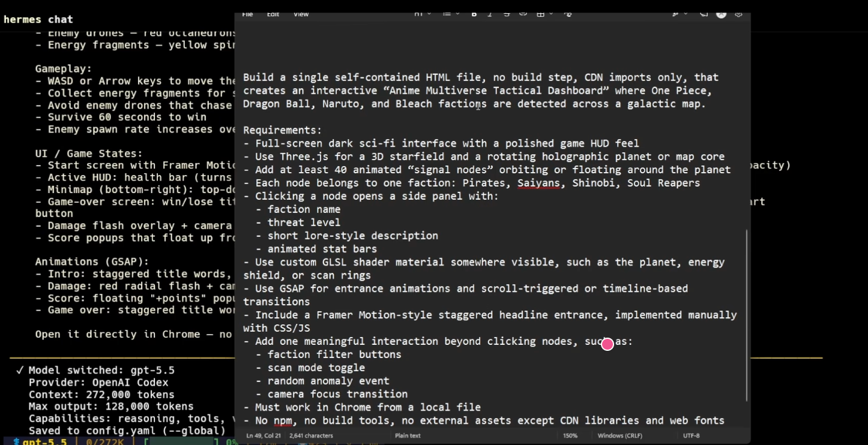Open the View menu in Notepad

pos(301,14)
